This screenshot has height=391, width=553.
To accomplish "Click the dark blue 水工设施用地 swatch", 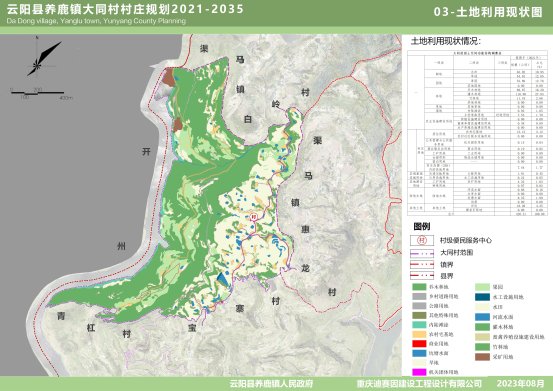I will tap(482, 297).
